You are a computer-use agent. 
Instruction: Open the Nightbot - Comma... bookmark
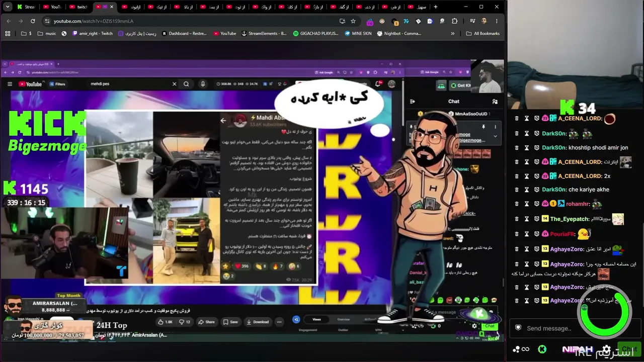[398, 34]
